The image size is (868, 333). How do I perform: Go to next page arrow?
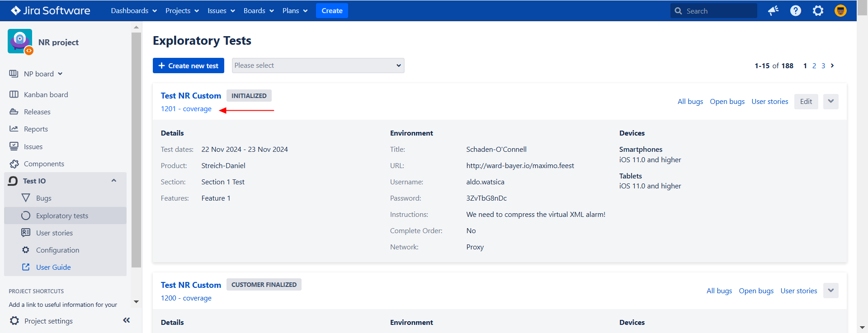[832, 66]
